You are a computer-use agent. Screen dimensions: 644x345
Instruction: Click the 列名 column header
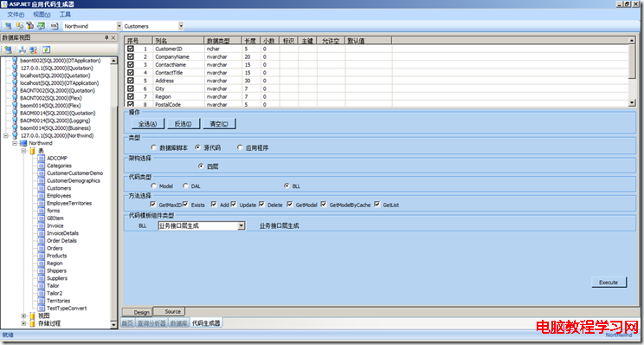coord(178,41)
